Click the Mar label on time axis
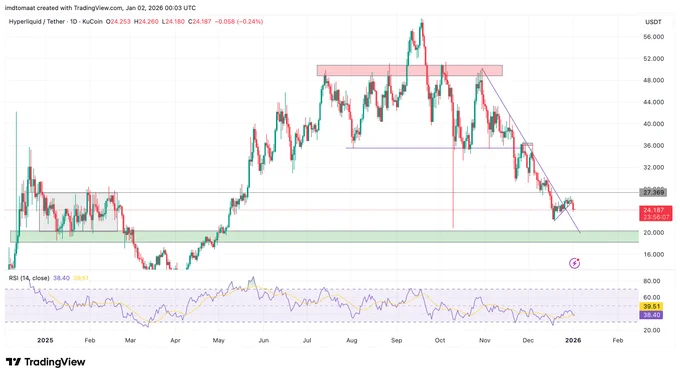 tap(130, 340)
